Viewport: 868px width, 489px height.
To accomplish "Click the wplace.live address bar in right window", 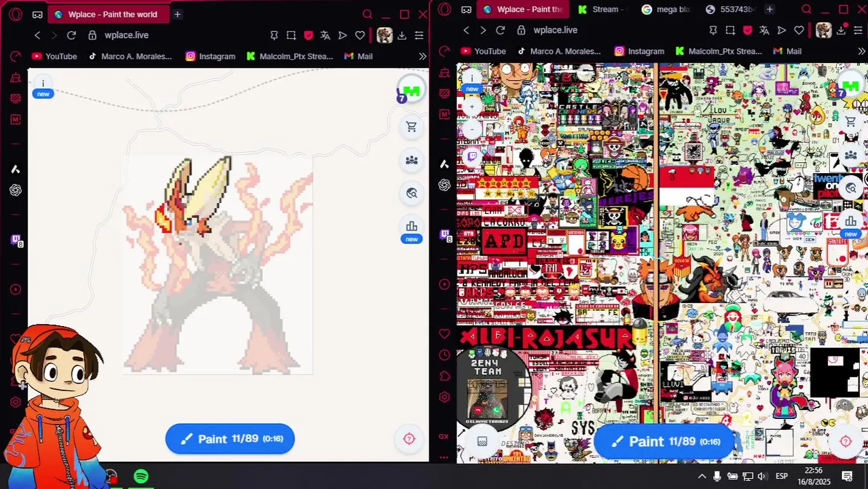I will pyautogui.click(x=556, y=31).
